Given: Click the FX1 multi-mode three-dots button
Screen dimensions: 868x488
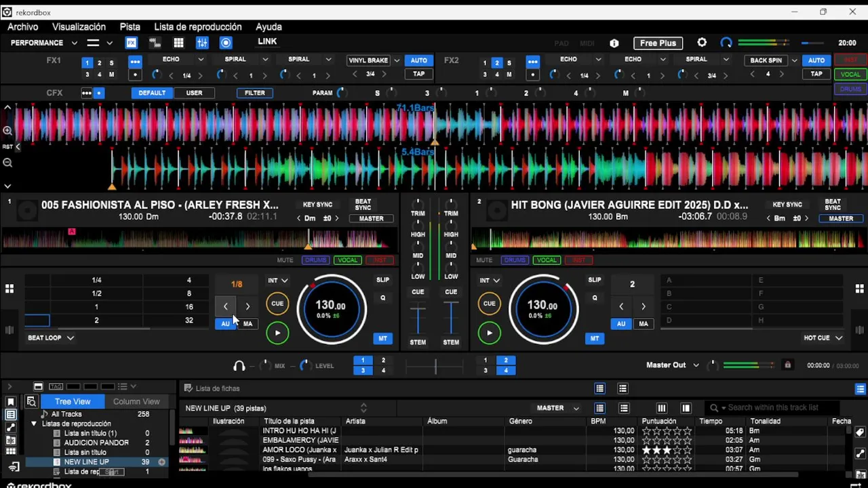Looking at the screenshot, I should (x=135, y=62).
